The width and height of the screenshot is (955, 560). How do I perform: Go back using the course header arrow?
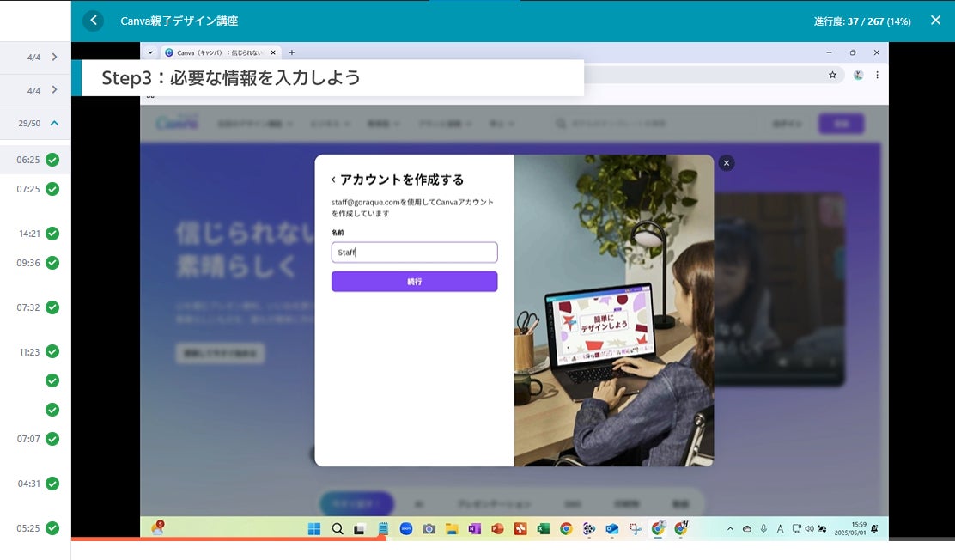(94, 20)
